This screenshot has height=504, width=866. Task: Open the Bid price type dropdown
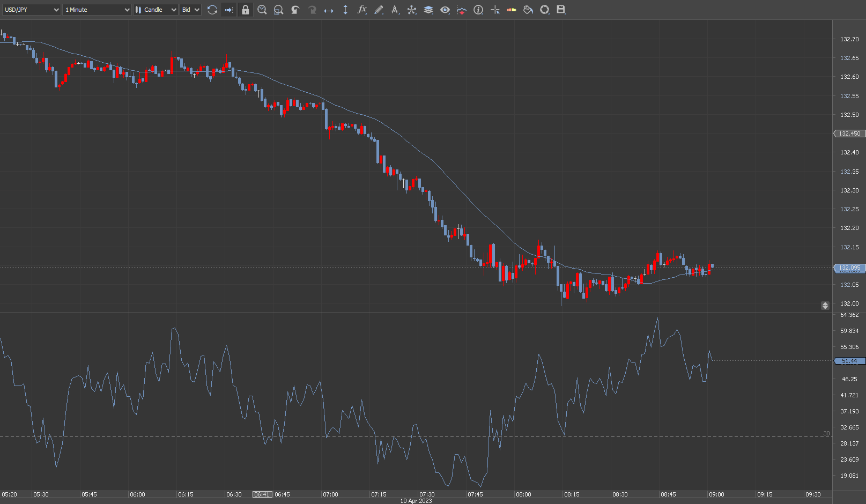tap(190, 10)
